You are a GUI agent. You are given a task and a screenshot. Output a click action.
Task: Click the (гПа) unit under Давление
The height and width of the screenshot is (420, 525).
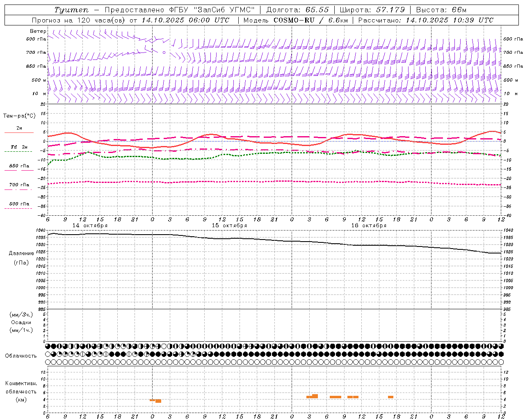pyautogui.click(x=21, y=263)
